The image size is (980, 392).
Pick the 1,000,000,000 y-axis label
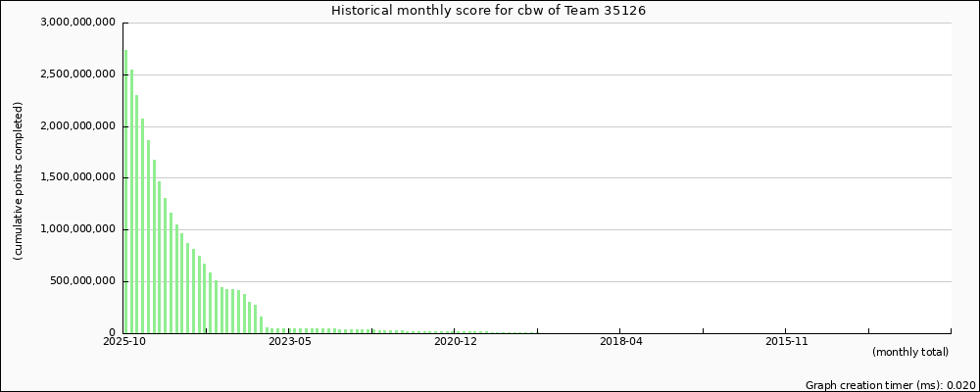click(x=77, y=229)
